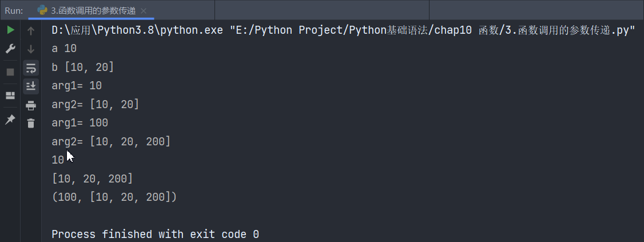Image resolution: width=644 pixels, height=242 pixels.
Task: Jump up the stack trace arrow
Action: tap(31, 31)
